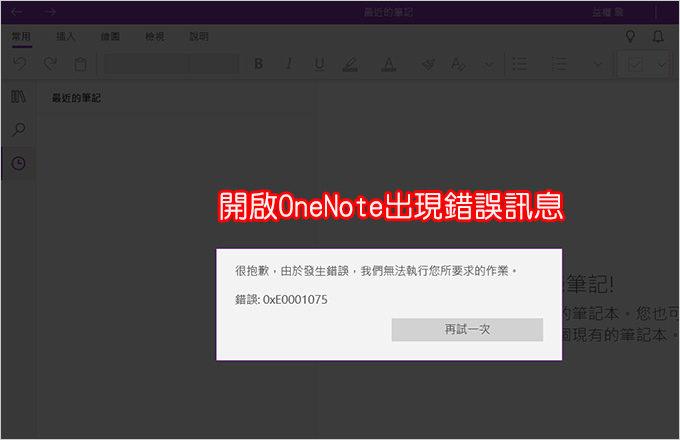Open the font name box
680x440 pixels.
(x=146, y=64)
